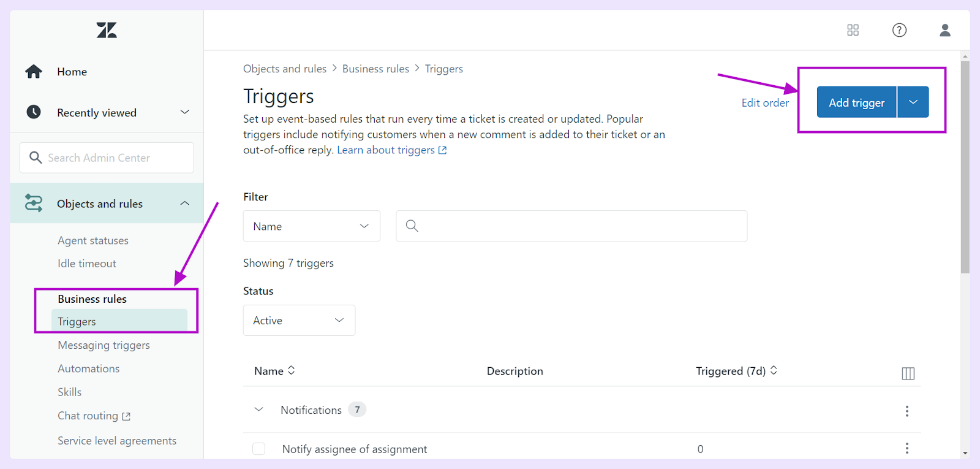Open the Home icon in sidebar
Screen dimensions: 980x469
[x=34, y=72]
